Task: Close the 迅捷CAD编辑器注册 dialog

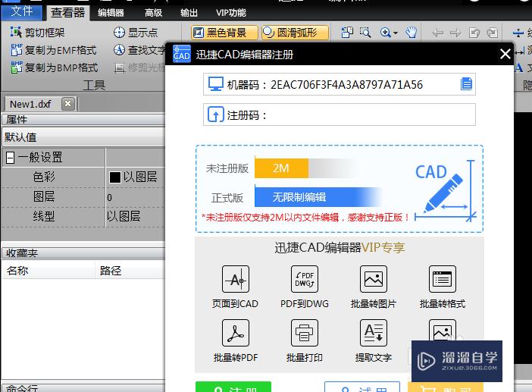Action: [x=505, y=54]
